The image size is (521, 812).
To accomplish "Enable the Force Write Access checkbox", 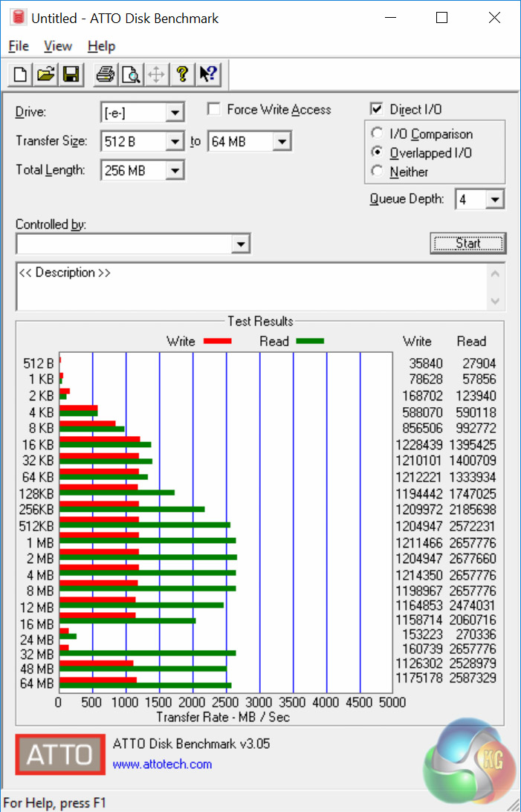I will point(213,109).
